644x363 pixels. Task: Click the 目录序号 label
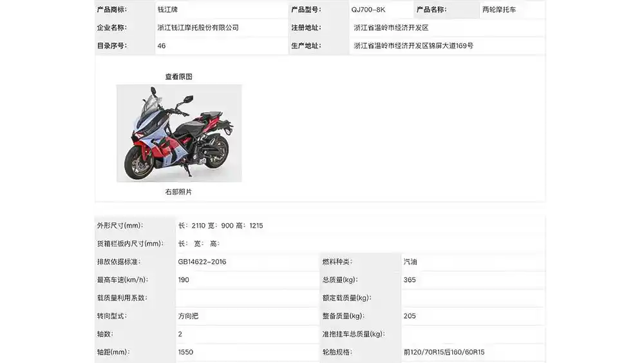pos(112,46)
